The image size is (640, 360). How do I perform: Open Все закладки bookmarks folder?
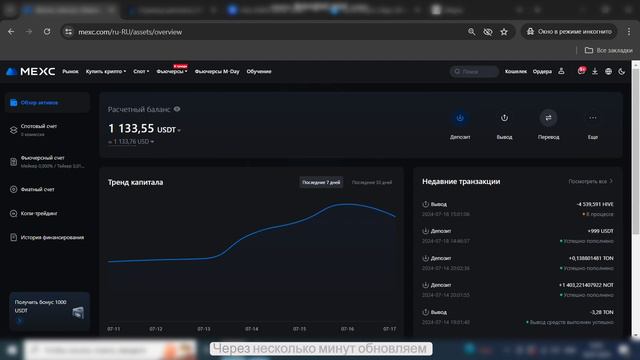point(609,50)
